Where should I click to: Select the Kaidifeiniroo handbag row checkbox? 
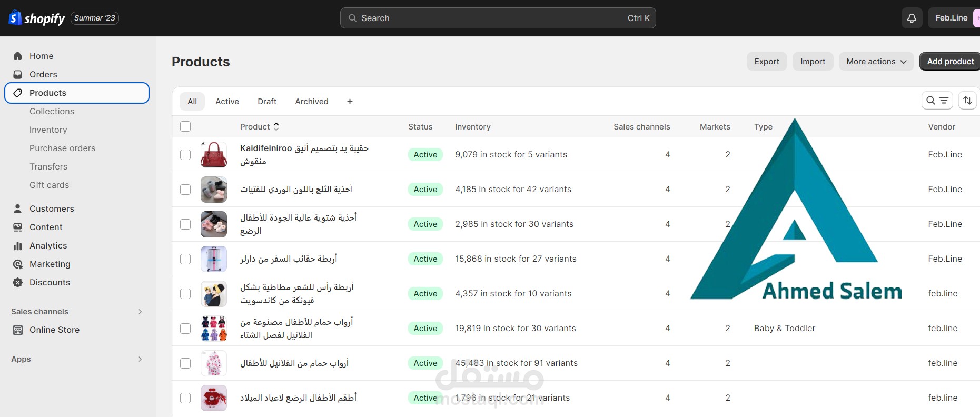click(x=185, y=155)
